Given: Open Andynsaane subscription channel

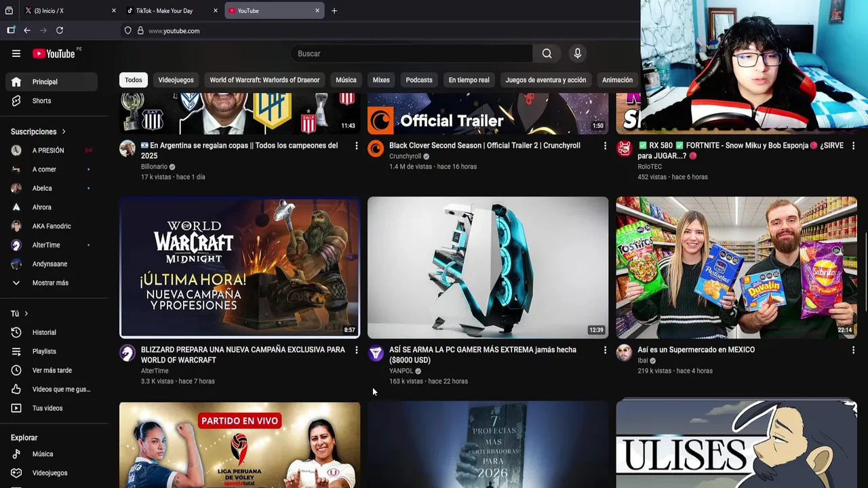Looking at the screenshot, I should click(52, 264).
